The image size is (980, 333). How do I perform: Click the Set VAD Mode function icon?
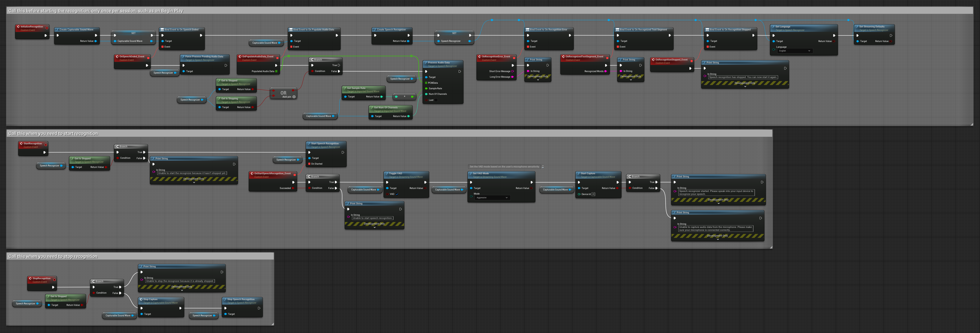click(471, 174)
